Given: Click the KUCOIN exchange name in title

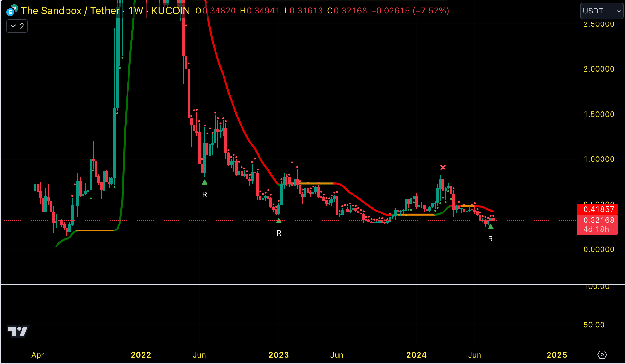Looking at the screenshot, I should click(171, 11).
